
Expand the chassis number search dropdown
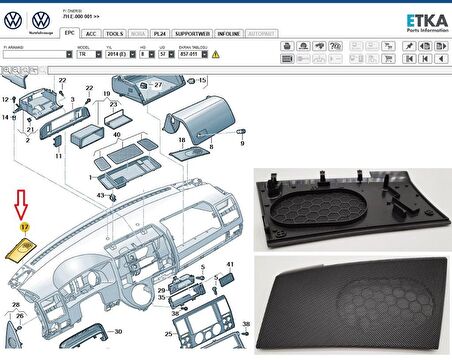(x=69, y=54)
